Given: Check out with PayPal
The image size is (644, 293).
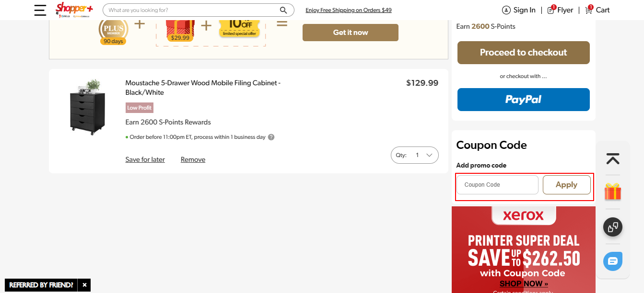Looking at the screenshot, I should tap(523, 100).
